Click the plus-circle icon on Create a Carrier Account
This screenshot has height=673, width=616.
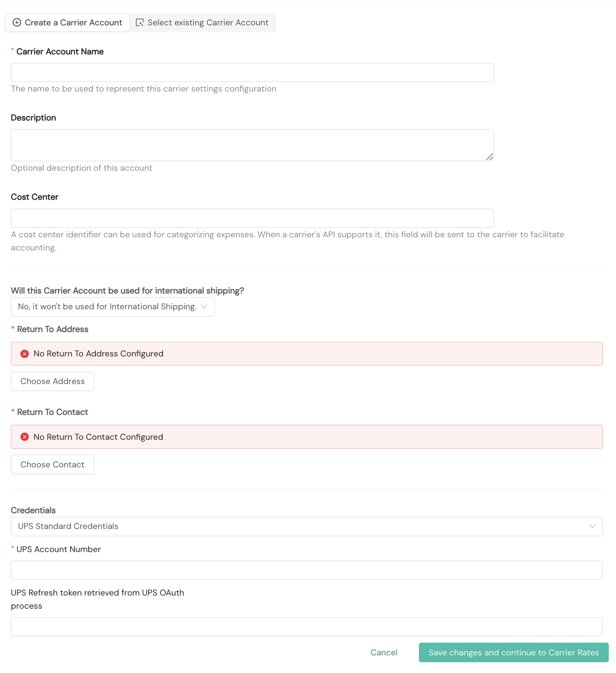pyautogui.click(x=17, y=23)
